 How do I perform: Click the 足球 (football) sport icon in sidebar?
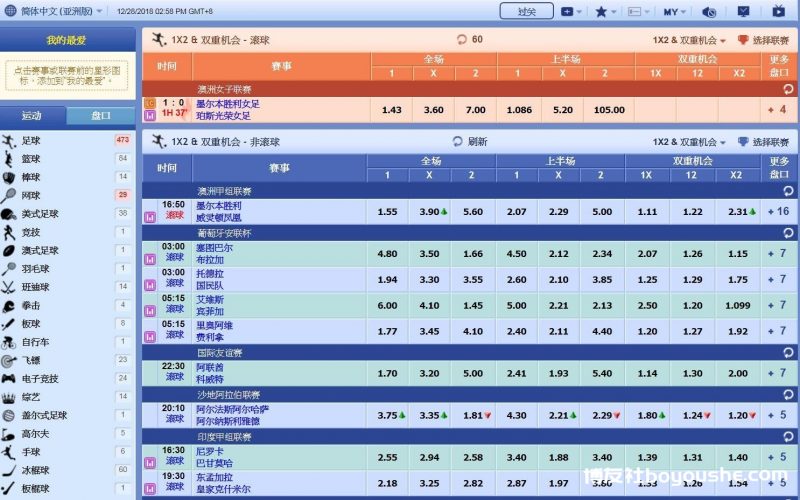point(9,141)
